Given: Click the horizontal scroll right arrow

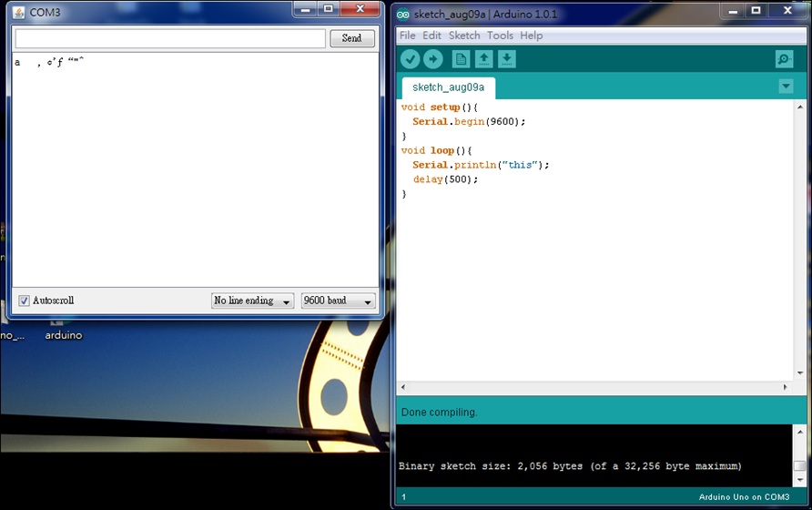Looking at the screenshot, I should 785,387.
